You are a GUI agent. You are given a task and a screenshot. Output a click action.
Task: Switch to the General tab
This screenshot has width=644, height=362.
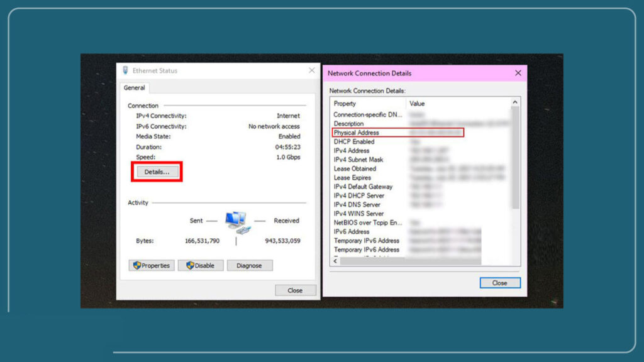click(134, 88)
